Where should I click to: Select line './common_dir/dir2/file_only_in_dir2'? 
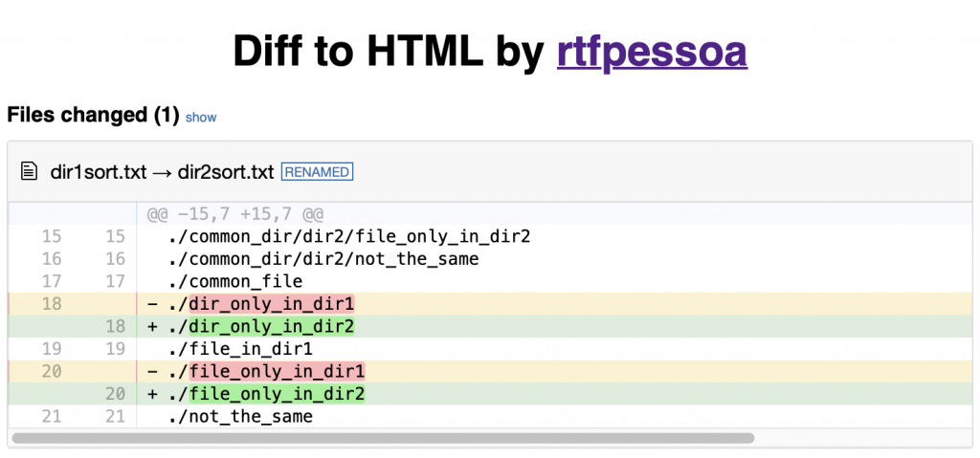[x=349, y=237]
